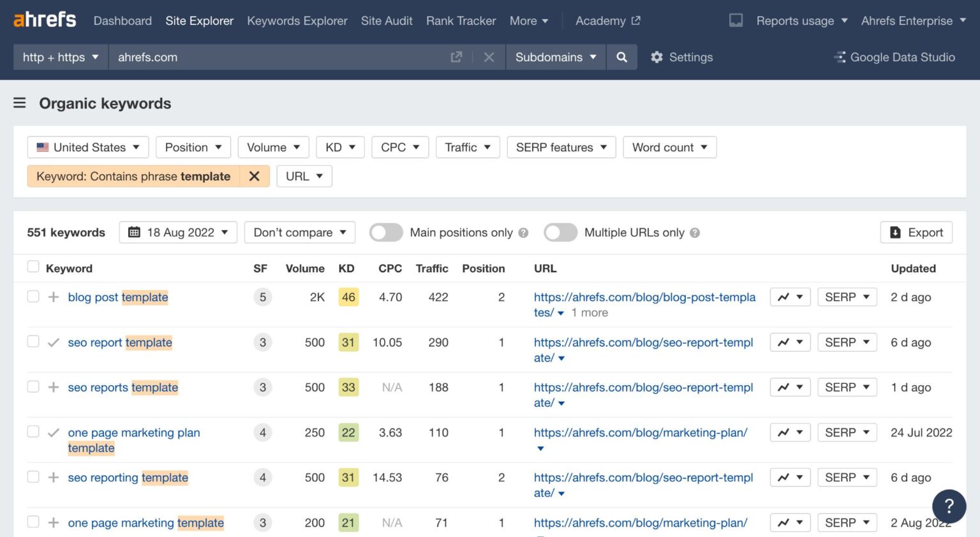Click the Ahrefs logo
Viewport: 980px width, 537px height.
(44, 19)
